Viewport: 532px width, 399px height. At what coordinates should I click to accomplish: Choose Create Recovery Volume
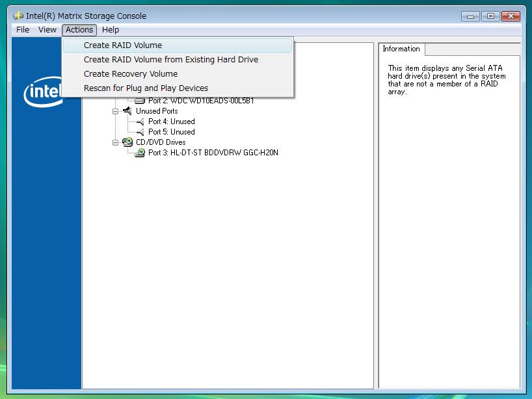click(178, 74)
